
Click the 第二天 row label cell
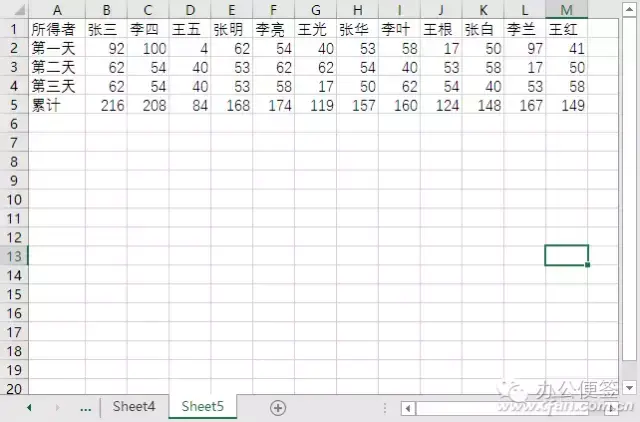[57, 67]
